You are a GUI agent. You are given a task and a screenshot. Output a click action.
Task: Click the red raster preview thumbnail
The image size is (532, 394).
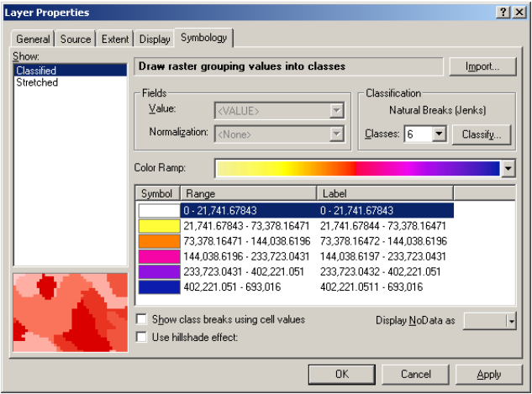pyautogui.click(x=71, y=313)
